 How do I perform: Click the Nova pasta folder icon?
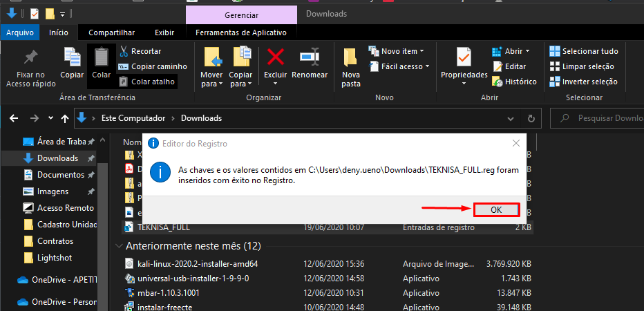click(x=351, y=57)
